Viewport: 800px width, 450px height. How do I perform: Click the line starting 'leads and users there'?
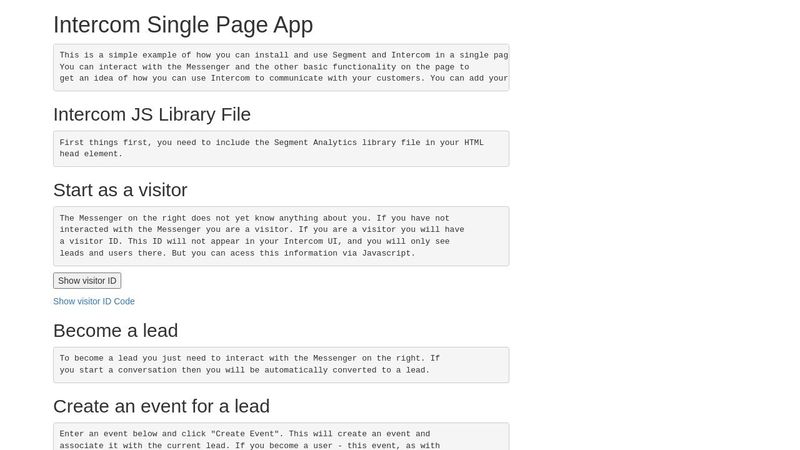(x=237, y=253)
